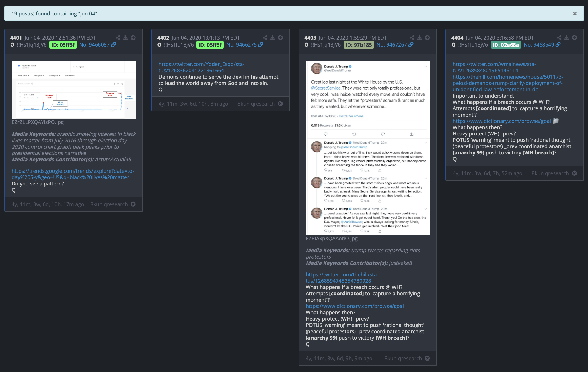Click contributor name justkeke8
Image resolution: width=588 pixels, height=372 pixels.
(x=400, y=263)
